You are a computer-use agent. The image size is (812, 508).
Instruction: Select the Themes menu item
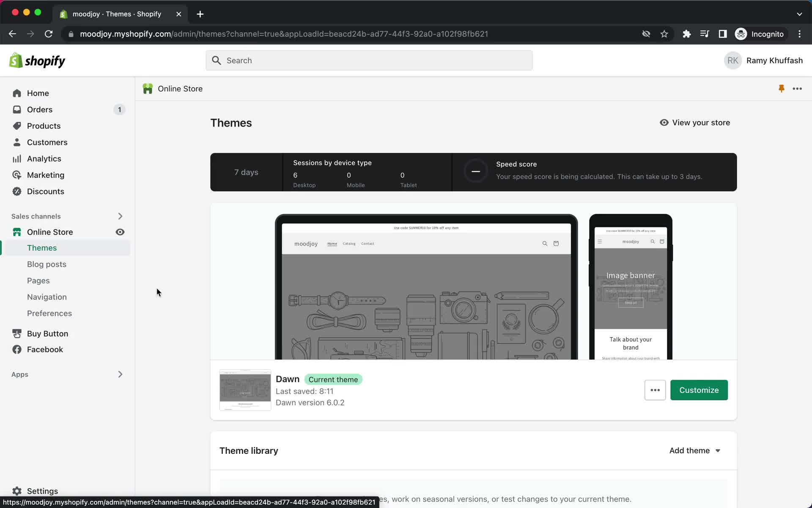point(42,248)
